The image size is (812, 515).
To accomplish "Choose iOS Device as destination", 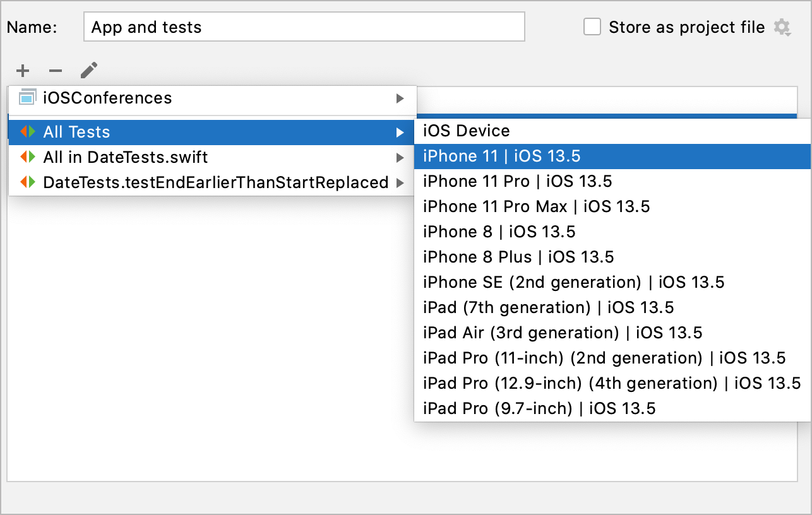I will [x=612, y=131].
